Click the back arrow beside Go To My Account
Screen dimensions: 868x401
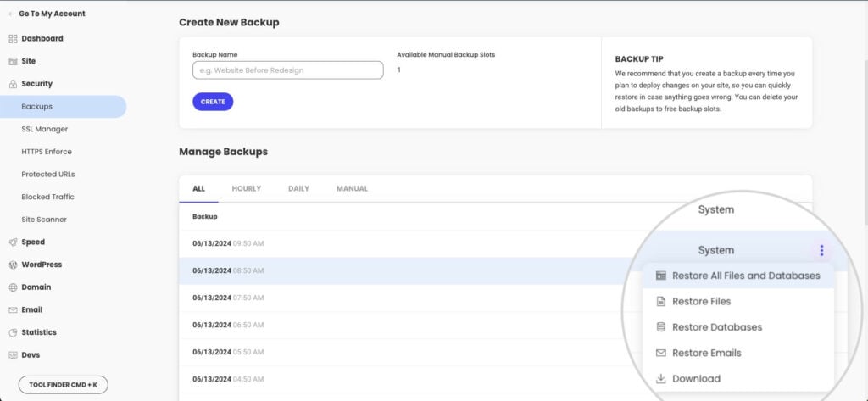[12, 14]
